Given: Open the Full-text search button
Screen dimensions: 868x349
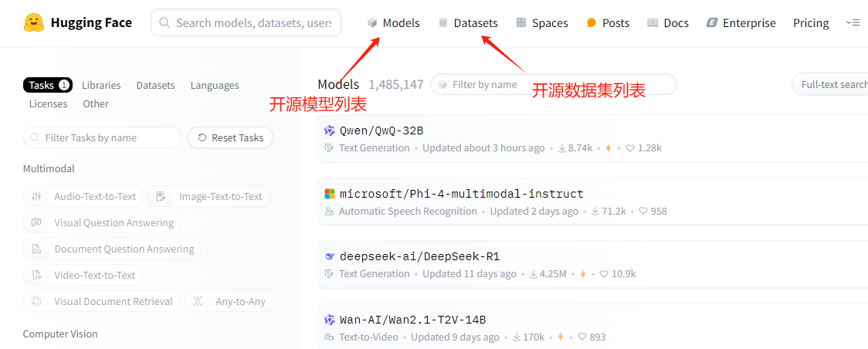Looking at the screenshot, I should (830, 85).
